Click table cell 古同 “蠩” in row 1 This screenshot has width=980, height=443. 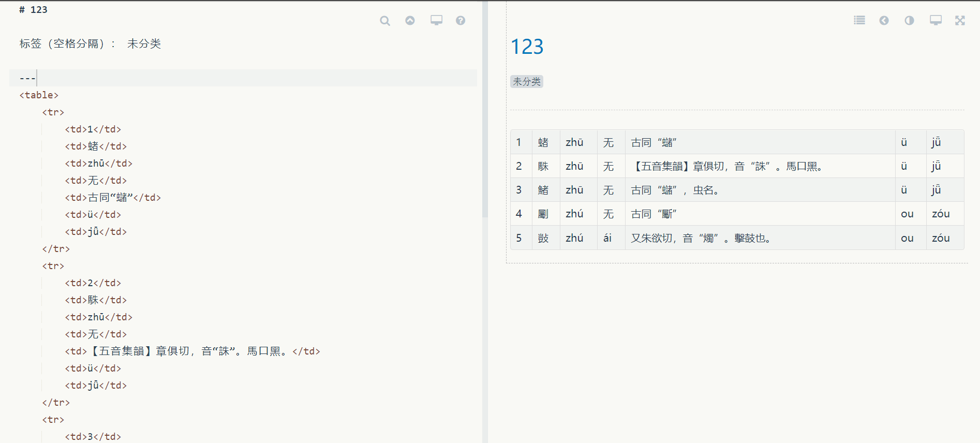pos(760,142)
